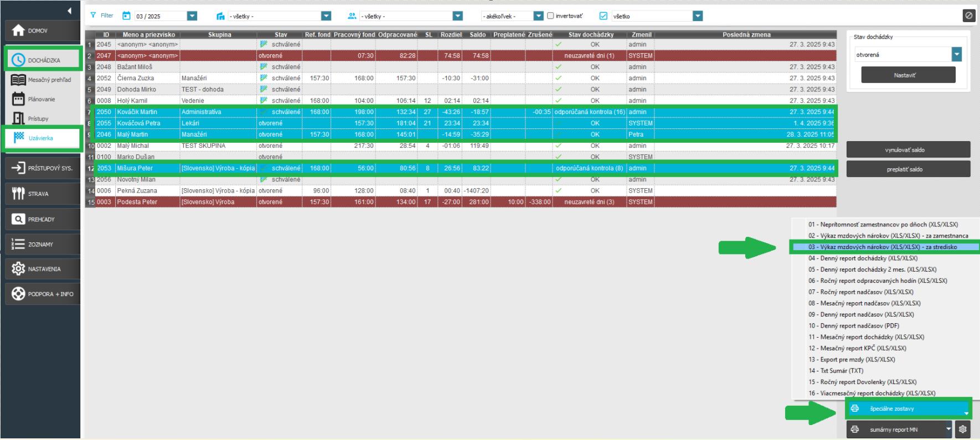Toggle the checkbox next to všetko filter
The image size is (980, 440).
(604, 16)
